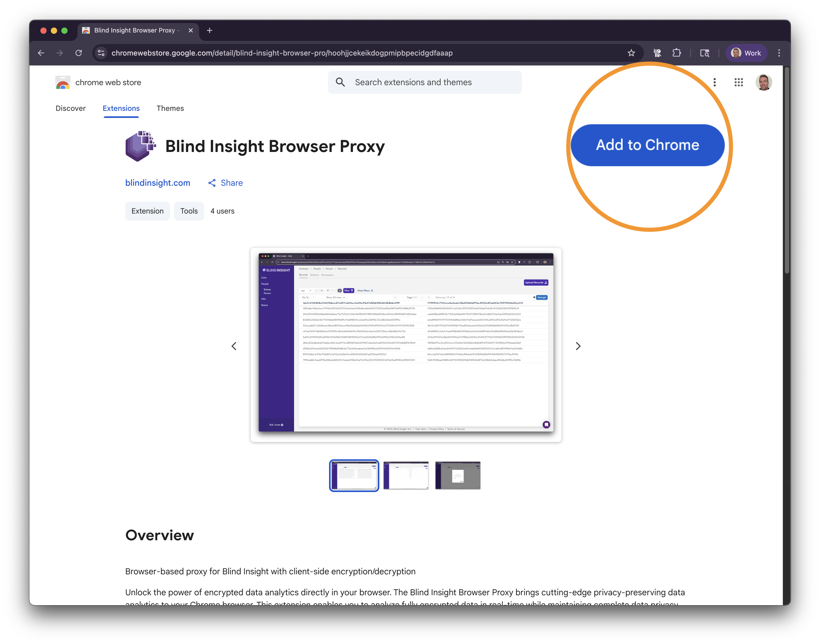Click the browser forward arrow

[x=59, y=53]
